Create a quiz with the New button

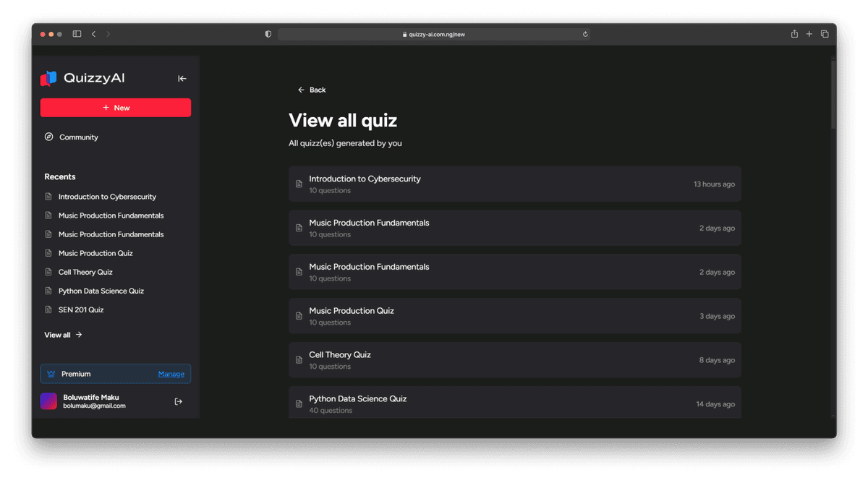point(116,107)
